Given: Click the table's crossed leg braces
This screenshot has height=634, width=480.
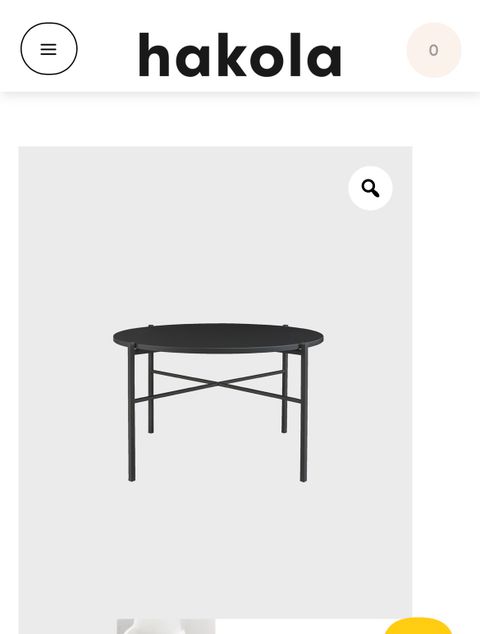Looking at the screenshot, I should (218, 385).
